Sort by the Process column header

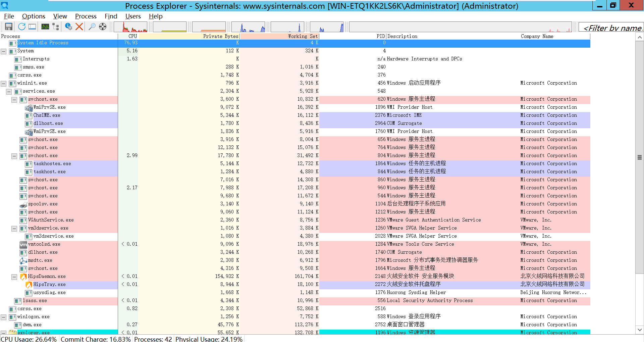(x=59, y=36)
